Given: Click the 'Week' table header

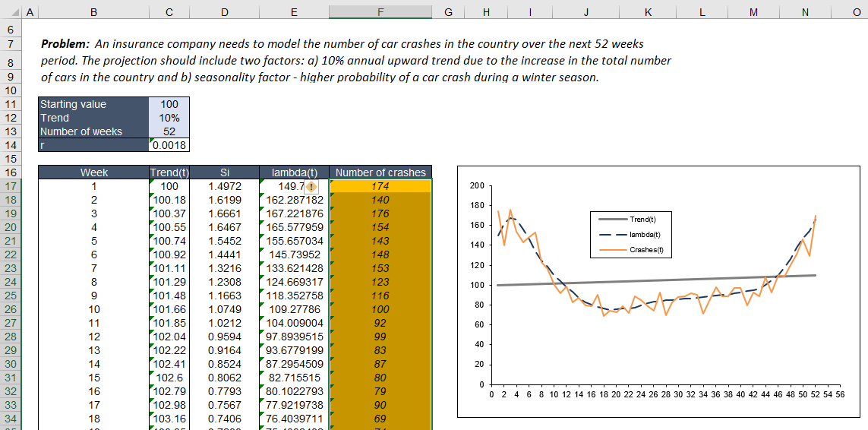Looking at the screenshot, I should (x=93, y=172).
